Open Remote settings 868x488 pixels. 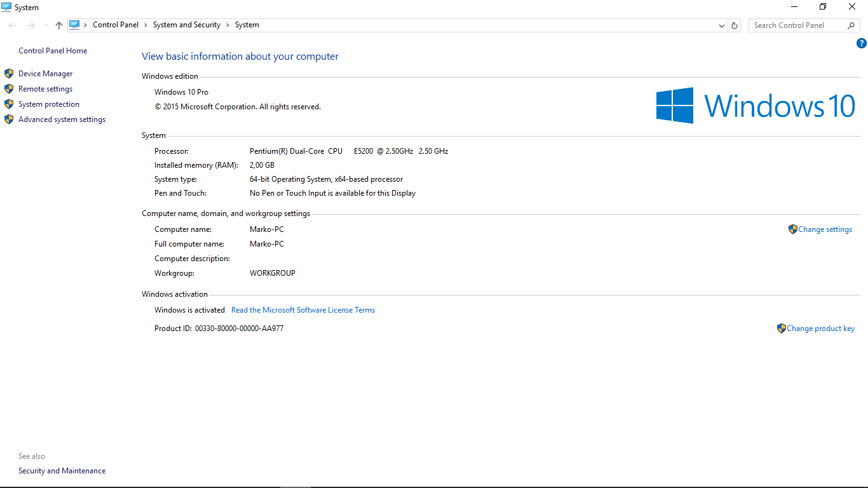[x=46, y=89]
